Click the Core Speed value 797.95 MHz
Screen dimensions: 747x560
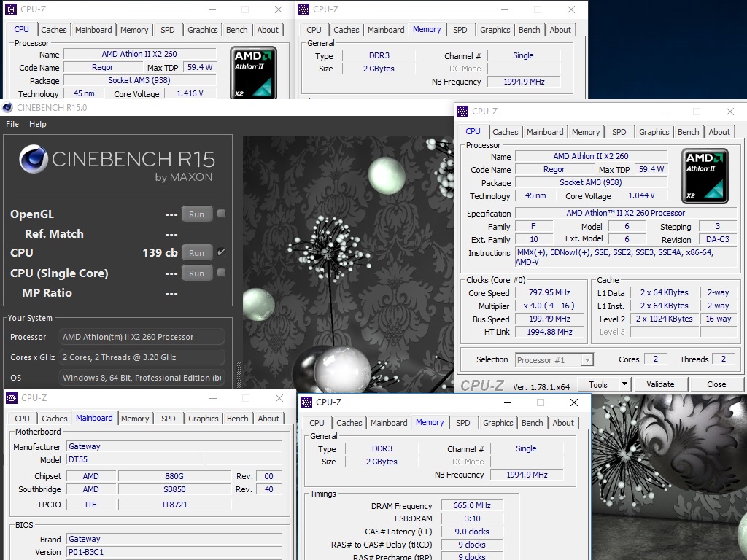point(549,292)
